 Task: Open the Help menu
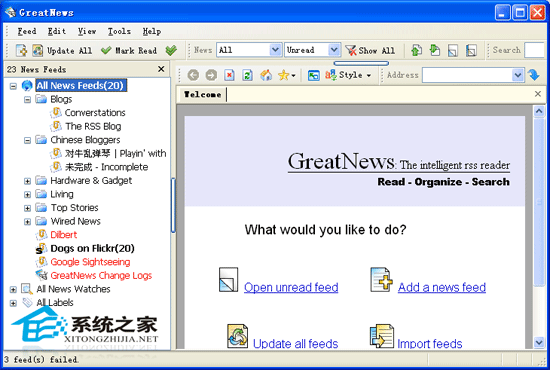(x=152, y=31)
